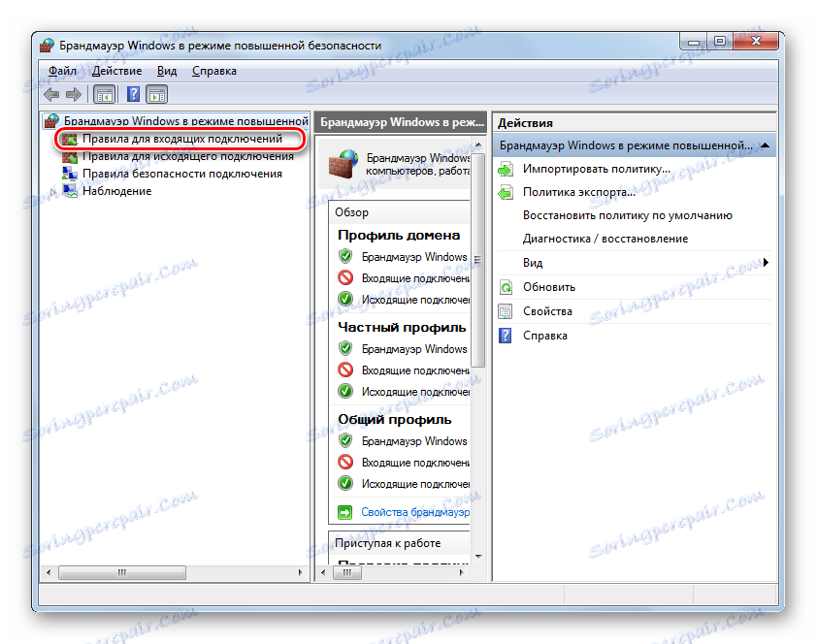Click the Back arrow toolbar icon
The image size is (817, 644).
(x=51, y=94)
